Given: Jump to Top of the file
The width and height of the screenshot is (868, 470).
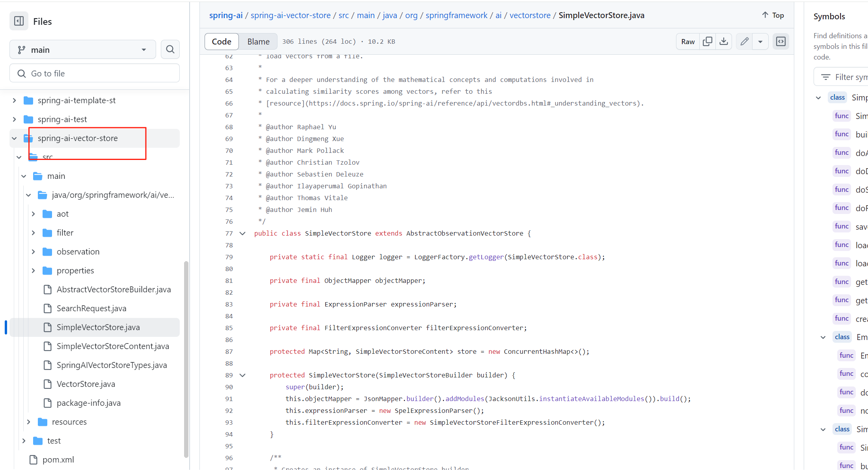Looking at the screenshot, I should point(772,15).
